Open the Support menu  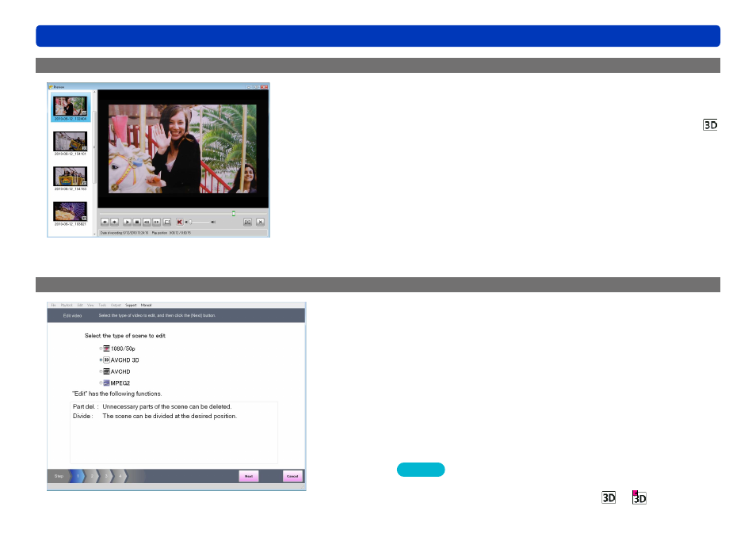(131, 305)
